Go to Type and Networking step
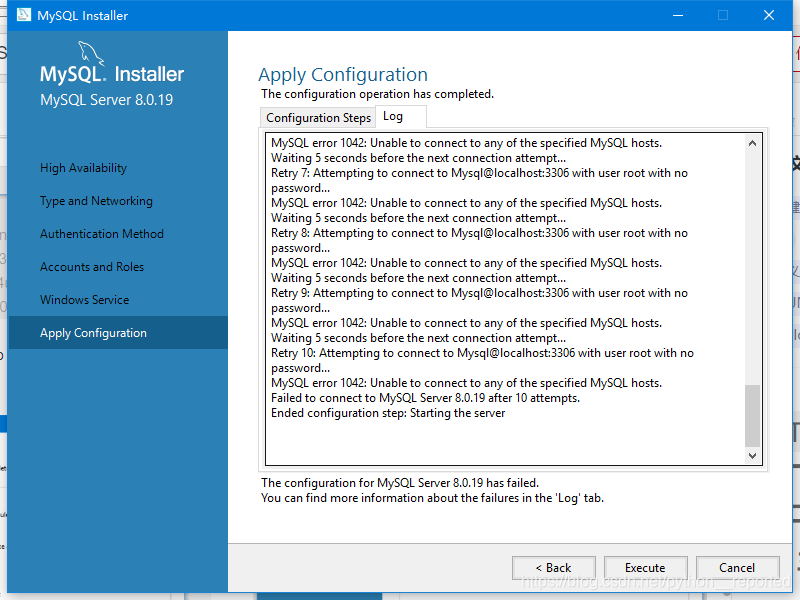 pos(96,201)
